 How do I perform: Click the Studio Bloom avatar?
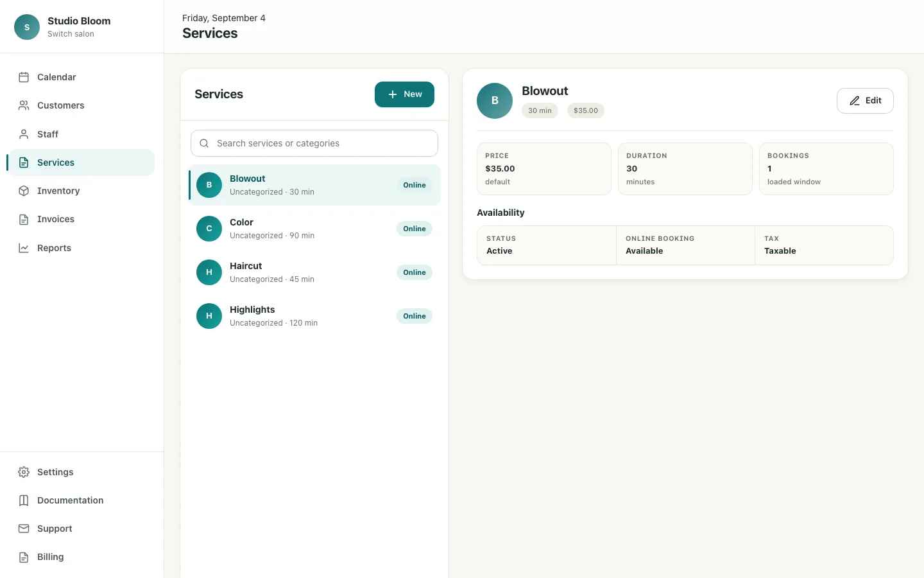(x=27, y=27)
